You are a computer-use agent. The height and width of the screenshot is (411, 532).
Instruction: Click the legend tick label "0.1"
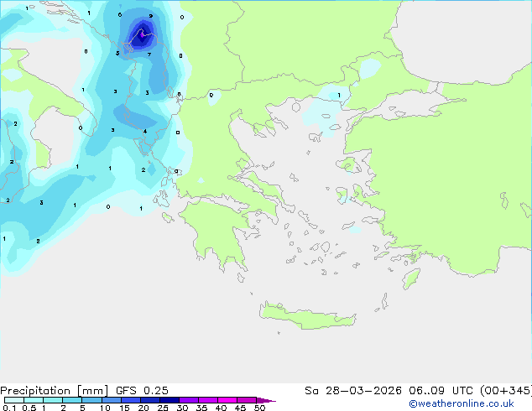coord(9,408)
